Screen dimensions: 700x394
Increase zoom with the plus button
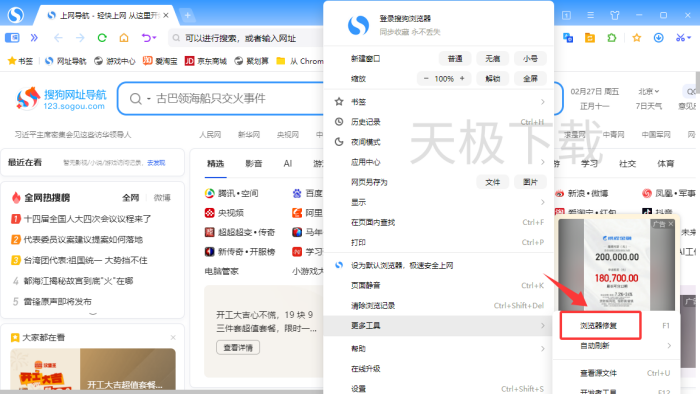tap(462, 79)
